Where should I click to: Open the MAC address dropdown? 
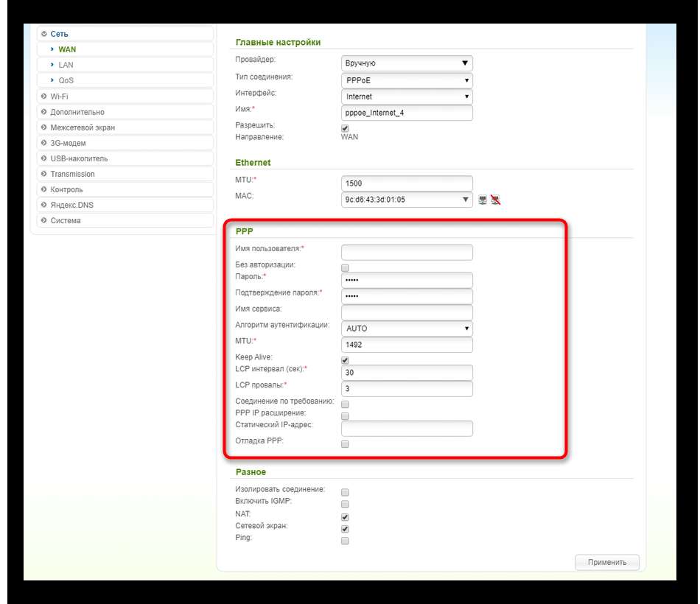click(407, 200)
